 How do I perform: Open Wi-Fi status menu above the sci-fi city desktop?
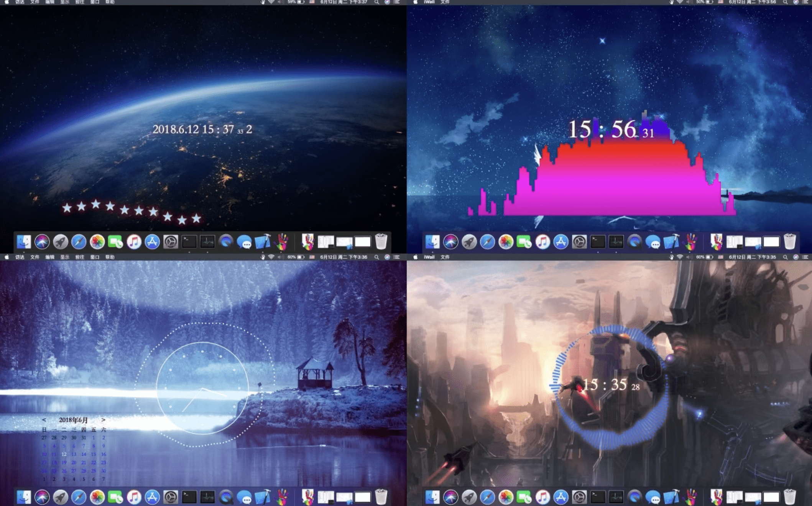[680, 257]
